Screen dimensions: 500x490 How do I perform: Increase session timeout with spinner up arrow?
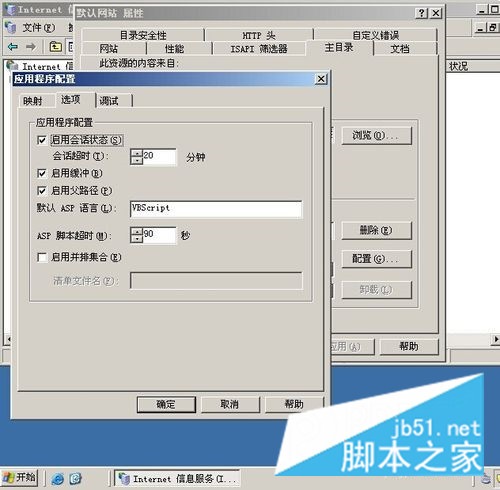pos(137,153)
